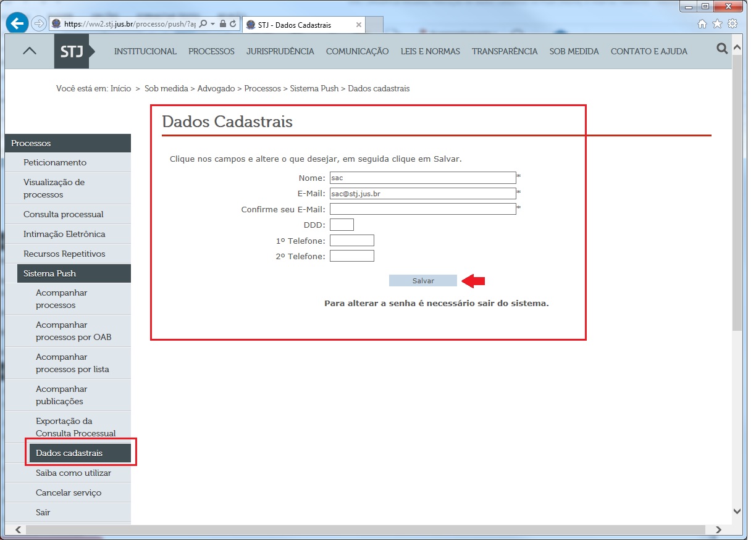Open Intimação Eletrônica in the sidebar
This screenshot has height=540, width=756.
68,234
